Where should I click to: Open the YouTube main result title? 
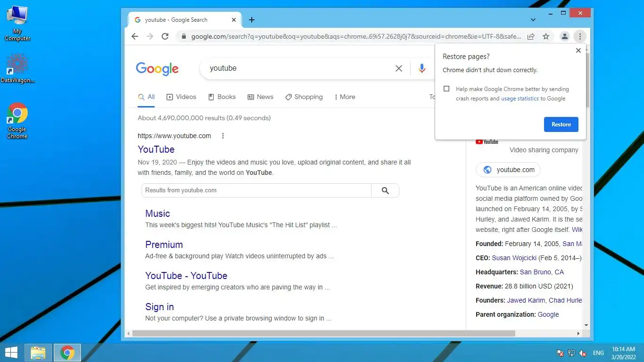[156, 149]
